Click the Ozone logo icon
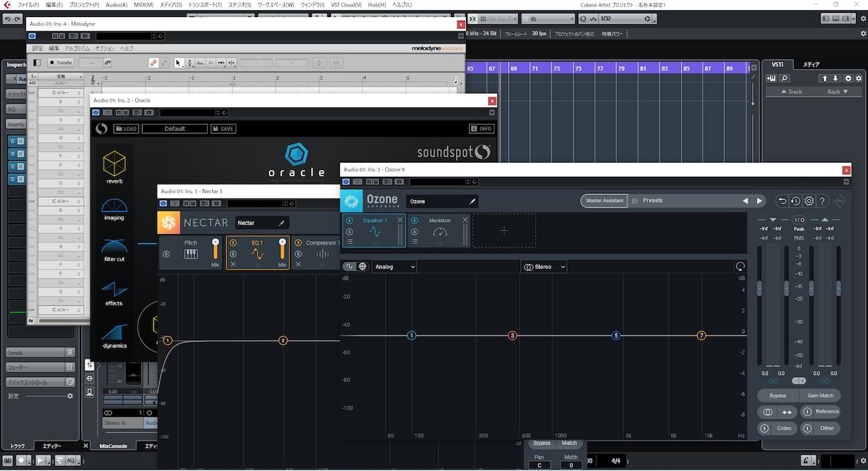Image resolution: width=868 pixels, height=471 pixels. pos(351,201)
